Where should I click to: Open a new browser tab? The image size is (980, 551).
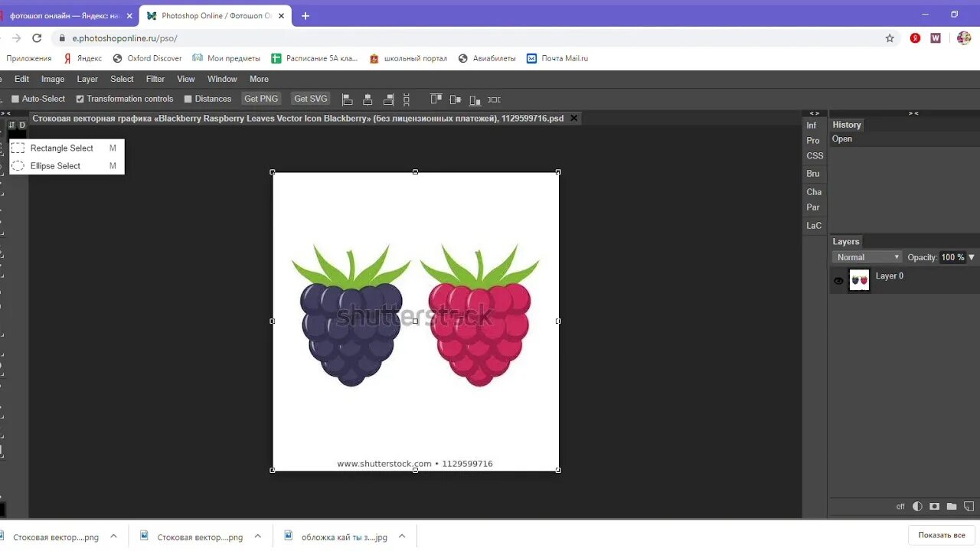pyautogui.click(x=305, y=15)
